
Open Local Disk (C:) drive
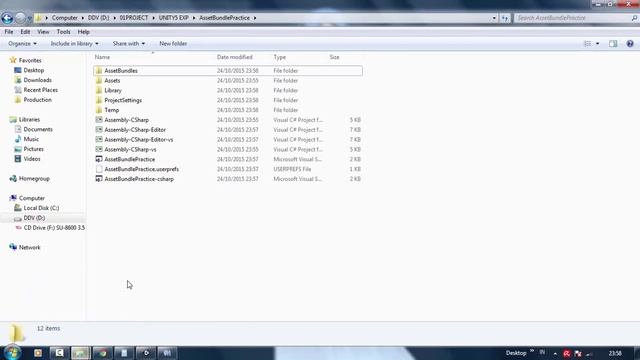[41, 208]
